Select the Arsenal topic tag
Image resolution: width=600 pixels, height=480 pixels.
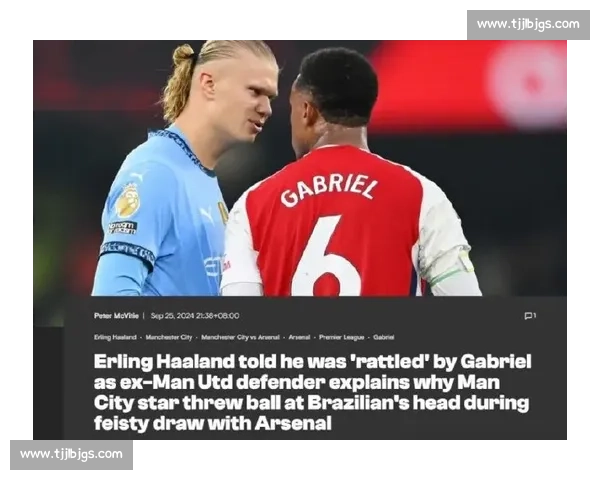click(299, 337)
